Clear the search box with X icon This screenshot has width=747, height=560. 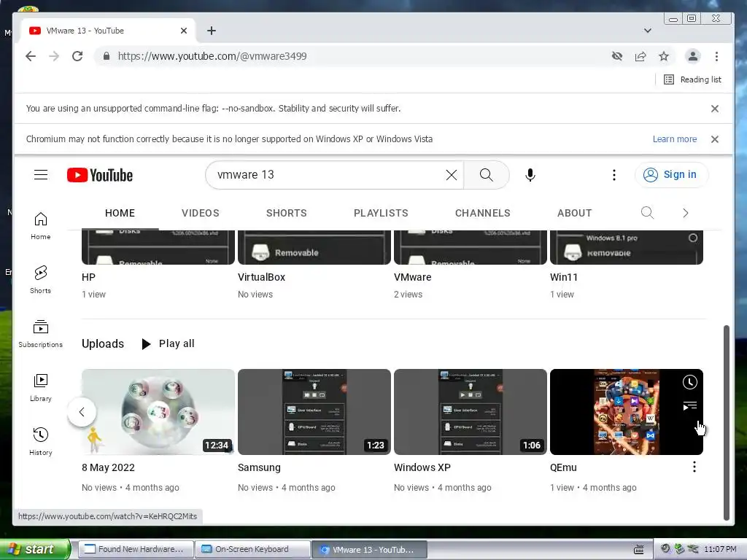pos(451,175)
